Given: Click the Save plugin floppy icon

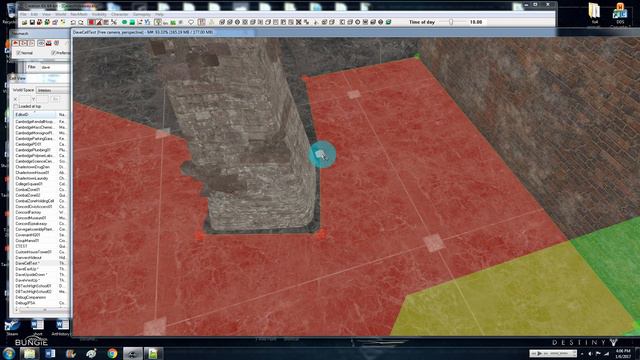Looking at the screenshot, I should 32,22.
